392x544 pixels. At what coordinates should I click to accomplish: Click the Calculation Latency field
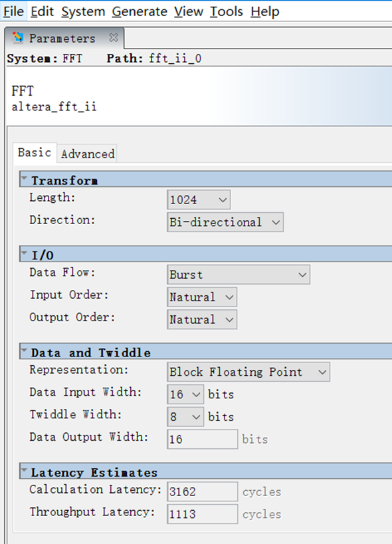click(x=203, y=491)
